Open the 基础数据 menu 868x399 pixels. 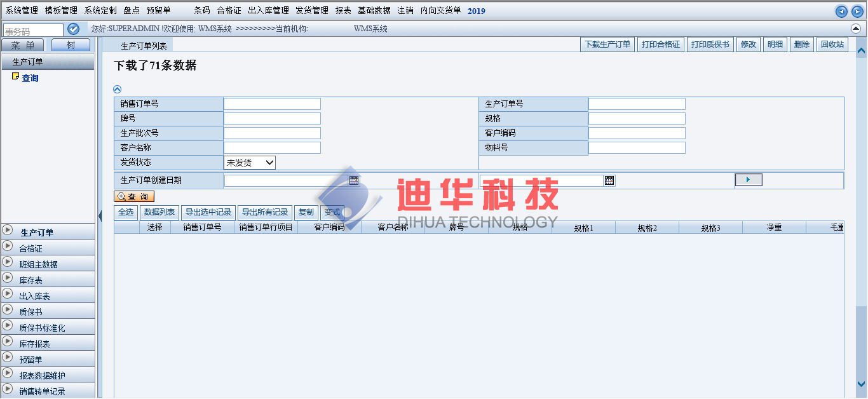374,11
